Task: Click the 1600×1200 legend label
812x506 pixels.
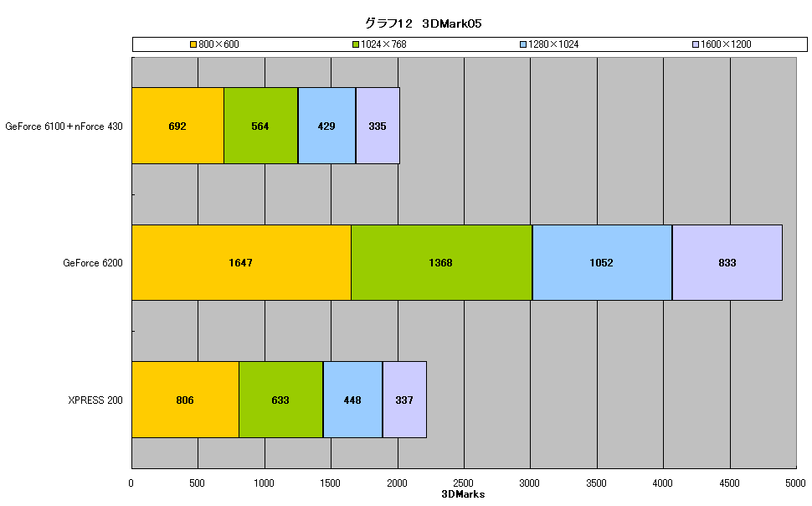Action: (x=726, y=44)
